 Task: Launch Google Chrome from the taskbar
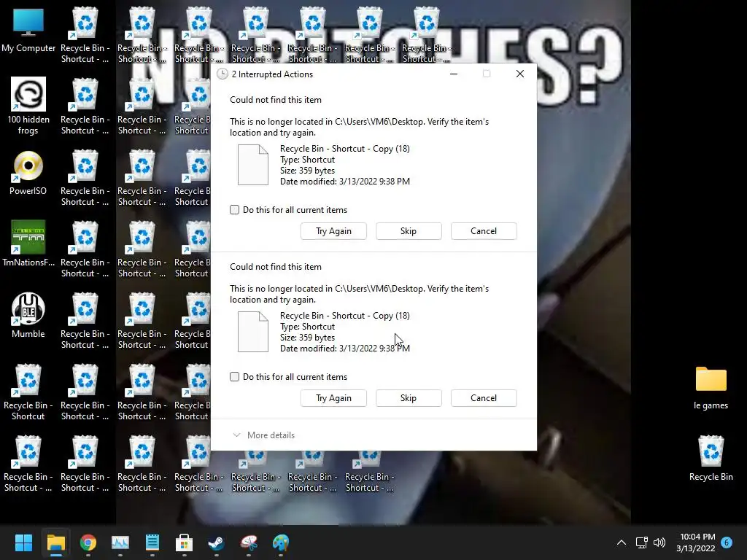pyautogui.click(x=88, y=542)
